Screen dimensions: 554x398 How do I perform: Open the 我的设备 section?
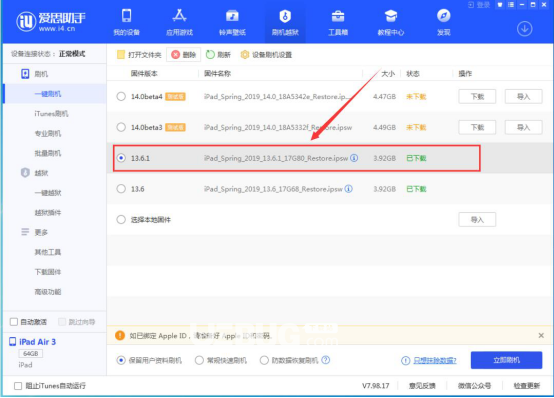point(126,22)
